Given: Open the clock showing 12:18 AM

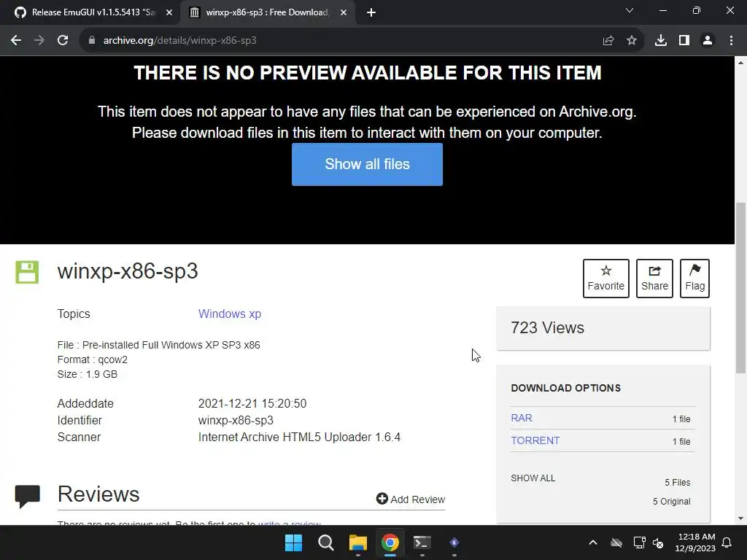Looking at the screenshot, I should 695,542.
